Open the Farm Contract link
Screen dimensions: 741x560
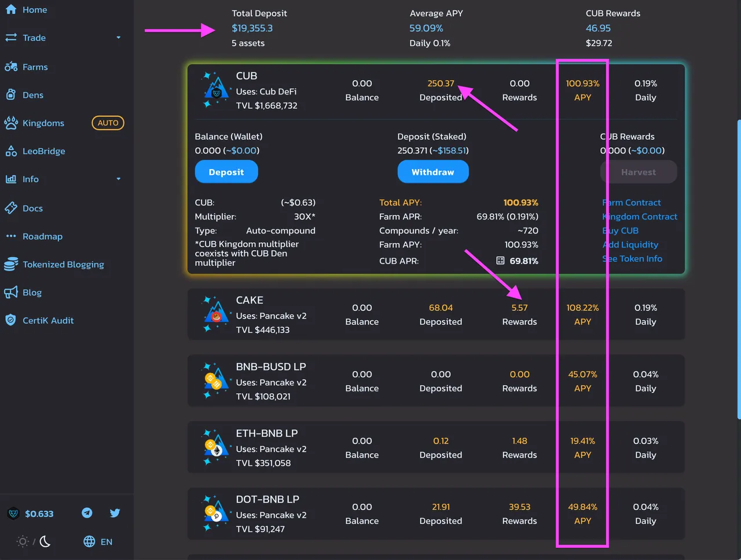coord(632,203)
